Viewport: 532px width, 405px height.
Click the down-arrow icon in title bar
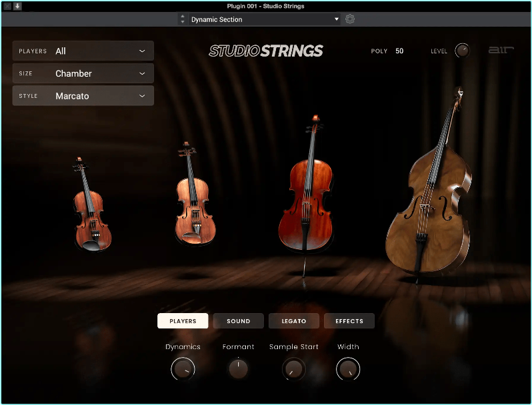pyautogui.click(x=17, y=6)
